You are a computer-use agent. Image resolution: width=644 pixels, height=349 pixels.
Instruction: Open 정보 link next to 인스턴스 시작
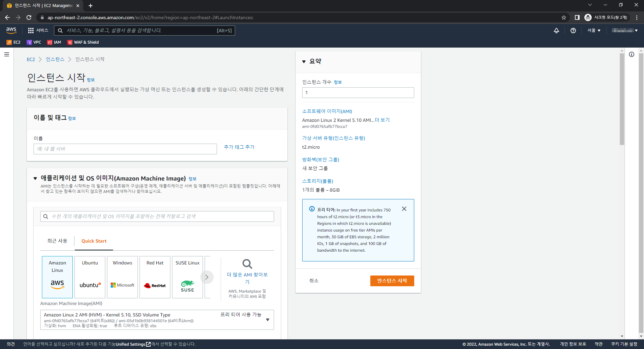[x=91, y=80]
